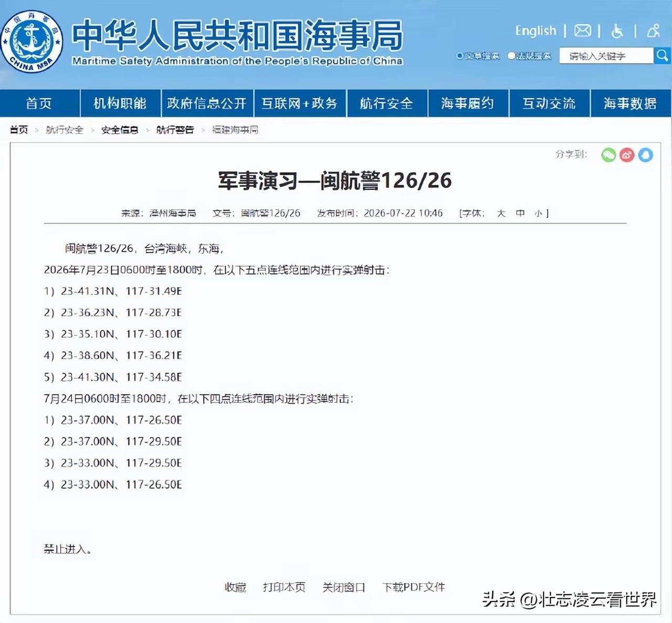The image size is (672, 623).
Task: Click 关闭窗口 to close window
Action: [344, 587]
